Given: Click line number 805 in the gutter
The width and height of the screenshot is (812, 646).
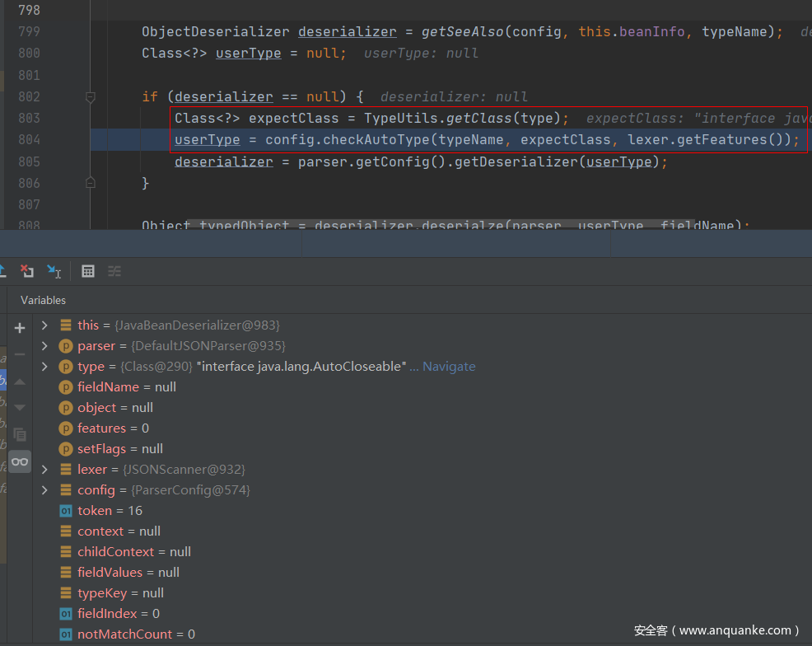Looking at the screenshot, I should (x=29, y=161).
